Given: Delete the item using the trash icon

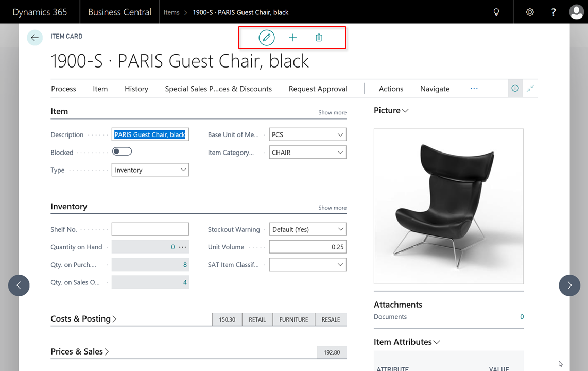Looking at the screenshot, I should tap(319, 37).
